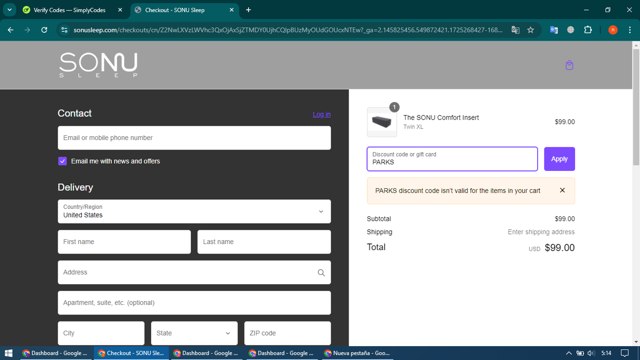Click the Google Translate extension icon

pyautogui.click(x=554, y=30)
